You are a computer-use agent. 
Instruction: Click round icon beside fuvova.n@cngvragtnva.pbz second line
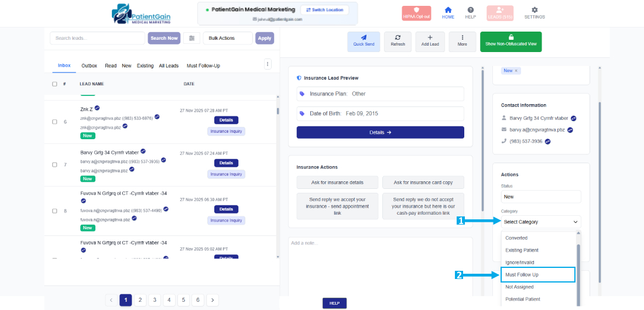pyautogui.click(x=134, y=218)
